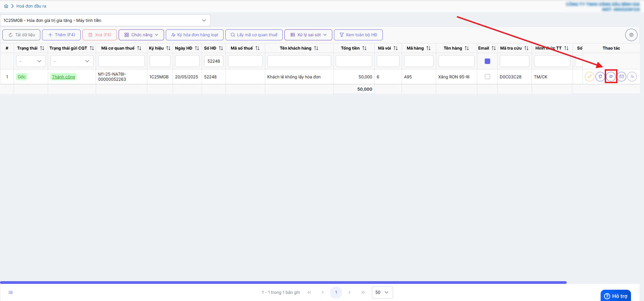View invoice 52248 with eye icon
This screenshot has width=644, height=301.
click(x=611, y=77)
